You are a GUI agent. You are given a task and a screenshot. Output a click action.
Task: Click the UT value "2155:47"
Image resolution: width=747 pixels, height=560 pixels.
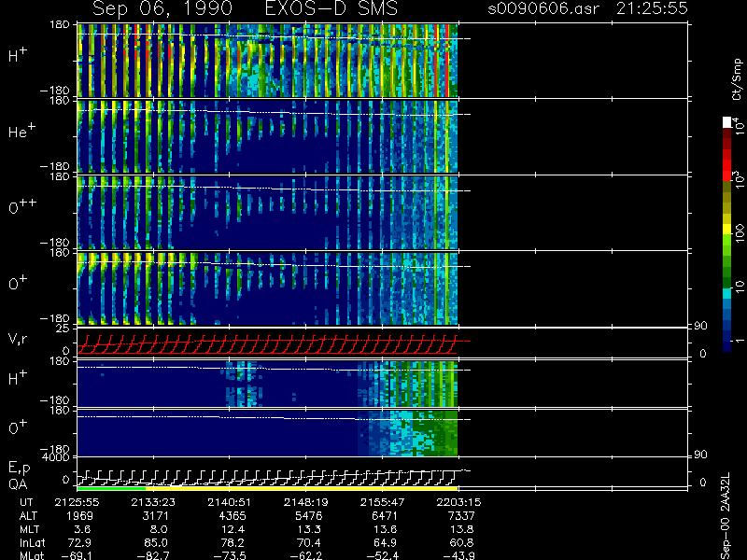pos(382,502)
